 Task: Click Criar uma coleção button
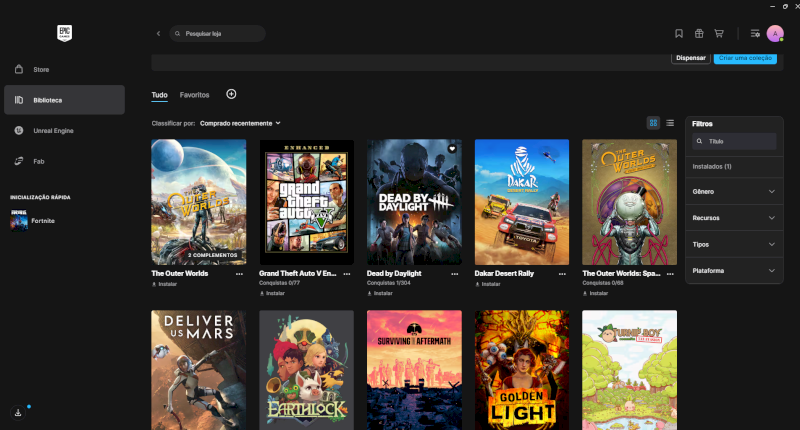745,58
